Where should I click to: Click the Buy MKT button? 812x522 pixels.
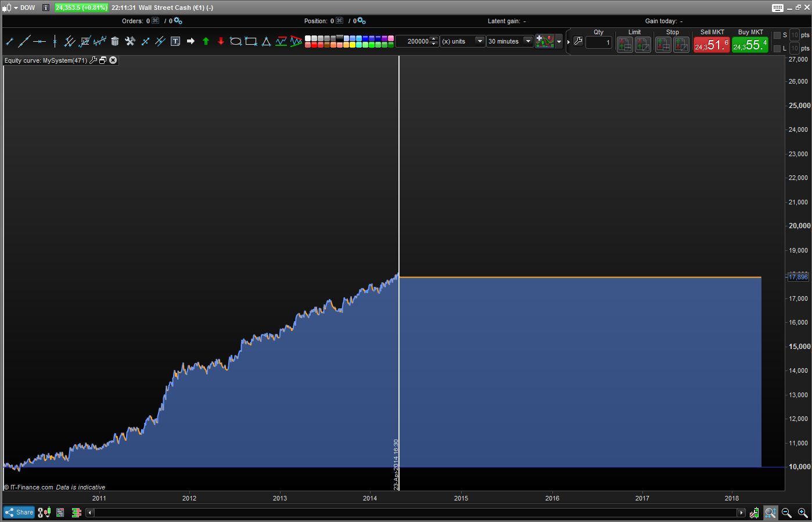[750, 45]
